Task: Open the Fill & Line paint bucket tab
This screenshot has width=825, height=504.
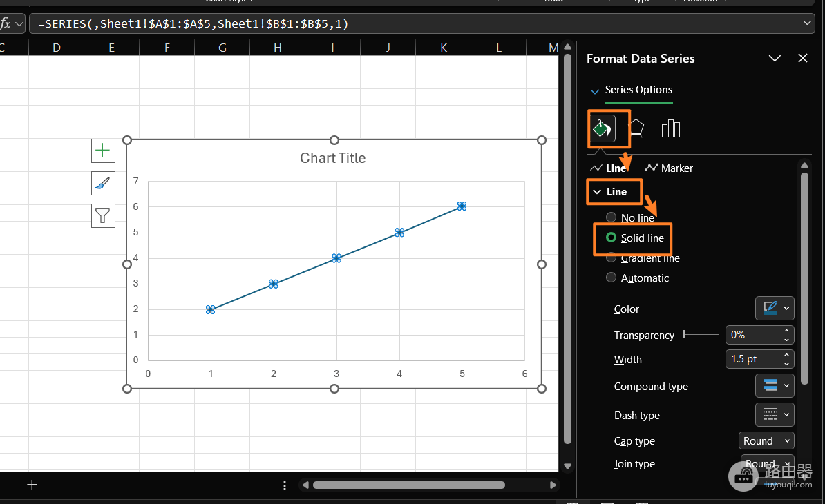Action: tap(603, 128)
